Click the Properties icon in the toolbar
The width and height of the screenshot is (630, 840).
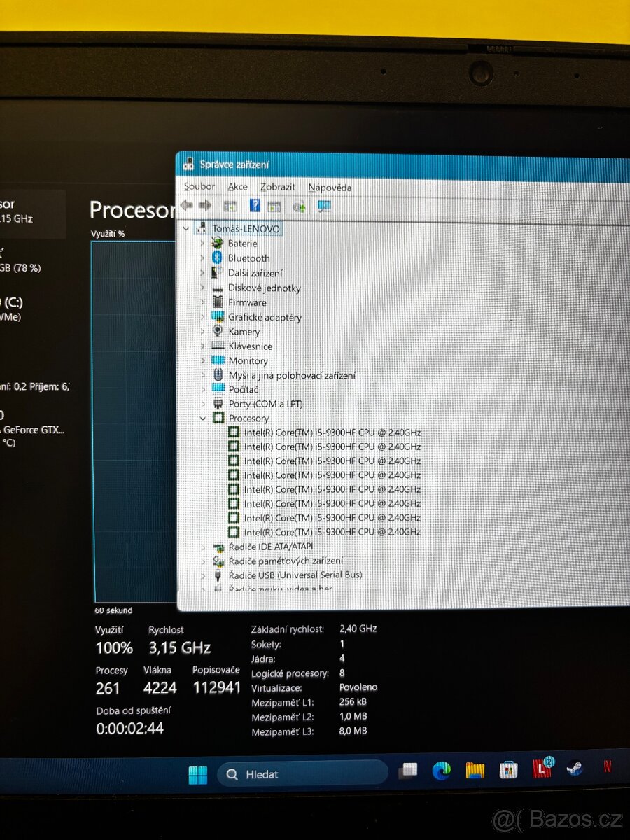(x=230, y=205)
